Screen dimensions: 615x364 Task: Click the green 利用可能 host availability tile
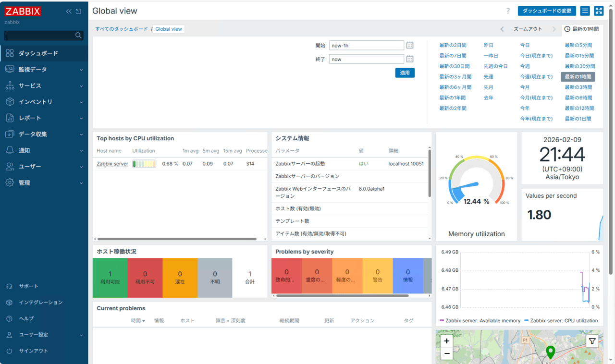110,278
